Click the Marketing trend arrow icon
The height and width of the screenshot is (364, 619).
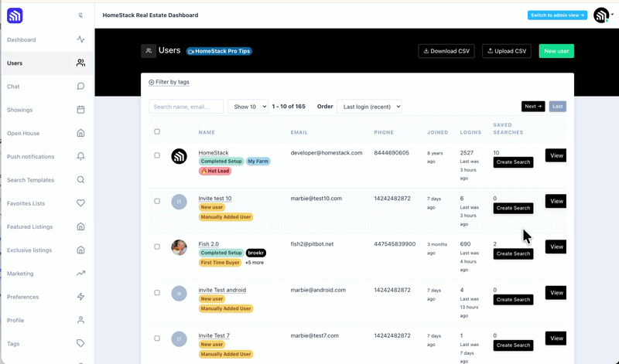pos(80,274)
